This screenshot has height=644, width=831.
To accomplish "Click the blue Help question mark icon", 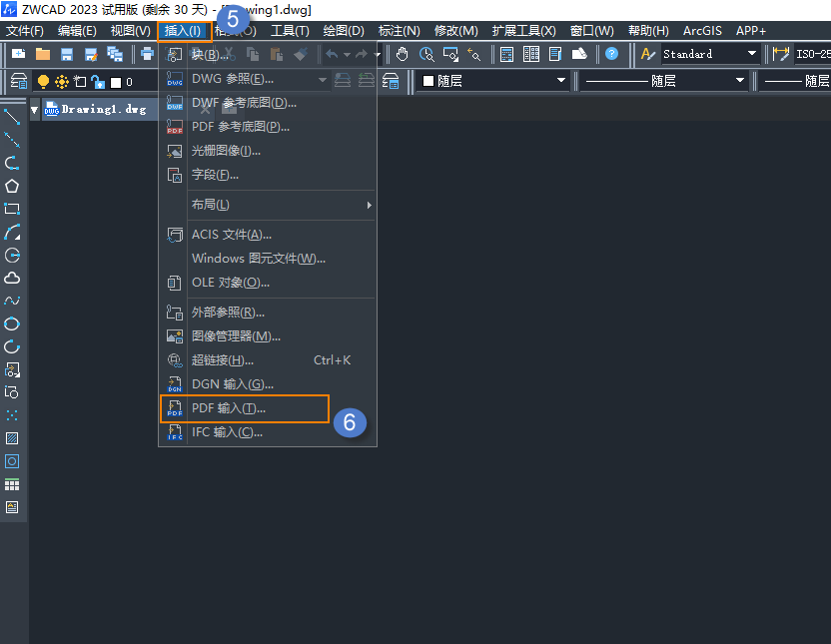I will click(x=611, y=54).
